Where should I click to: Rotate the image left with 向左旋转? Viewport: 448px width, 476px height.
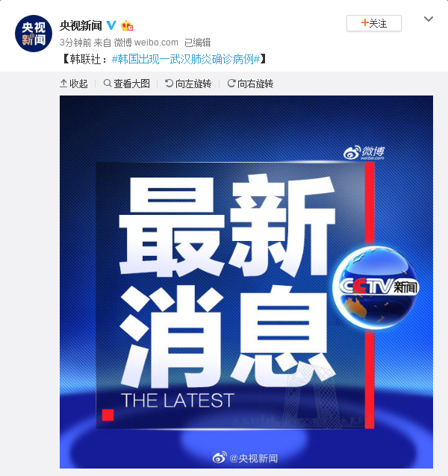pyautogui.click(x=188, y=84)
